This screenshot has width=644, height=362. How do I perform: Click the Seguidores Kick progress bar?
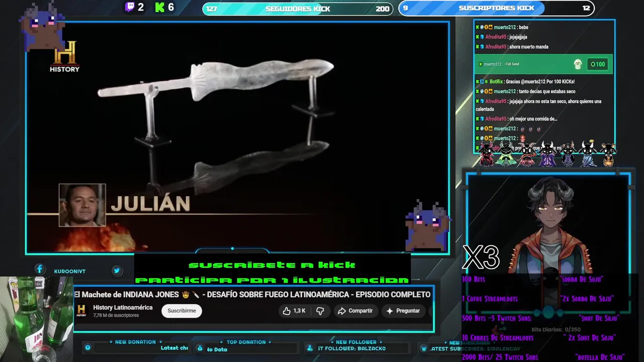[297, 9]
